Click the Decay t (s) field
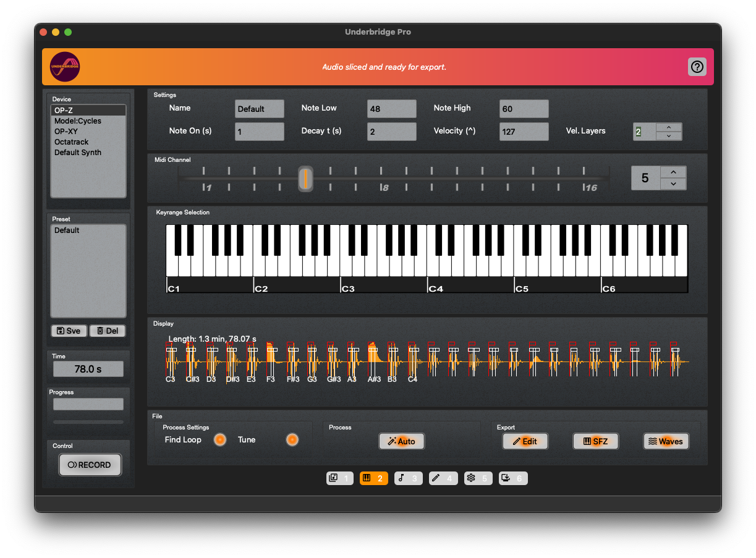Image resolution: width=756 pixels, height=558 pixels. coord(392,132)
